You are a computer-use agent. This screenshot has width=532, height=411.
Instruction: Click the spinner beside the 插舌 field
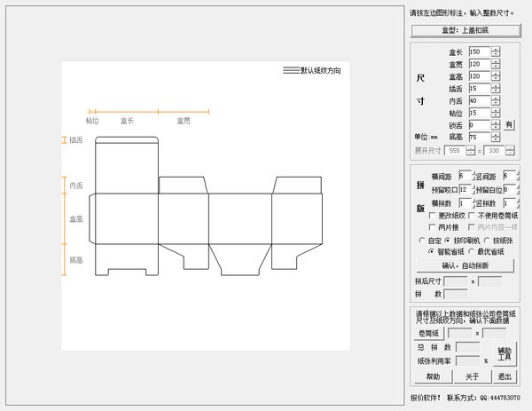[495, 89]
